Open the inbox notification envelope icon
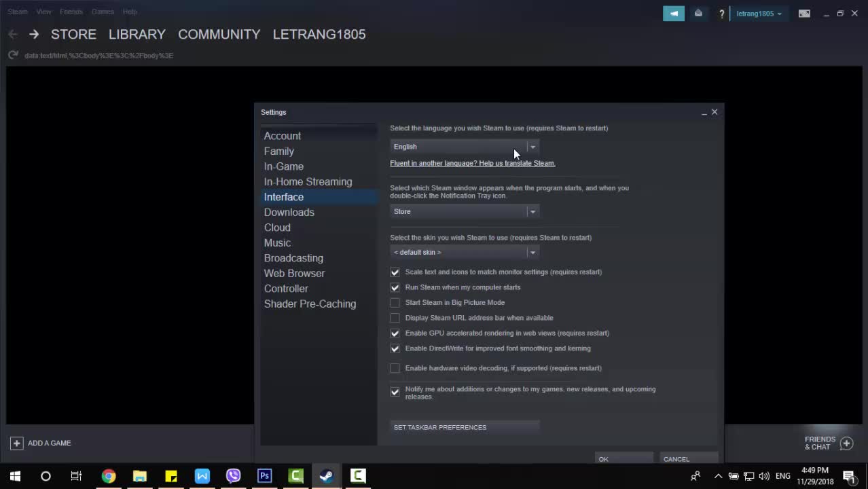The width and height of the screenshot is (868, 489). [x=698, y=14]
